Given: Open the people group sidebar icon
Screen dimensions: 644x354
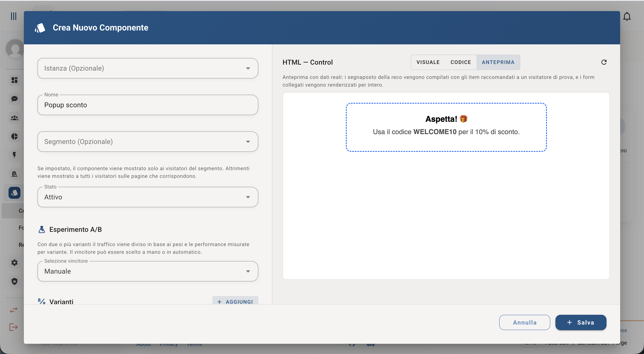Looking at the screenshot, I should point(14,118).
